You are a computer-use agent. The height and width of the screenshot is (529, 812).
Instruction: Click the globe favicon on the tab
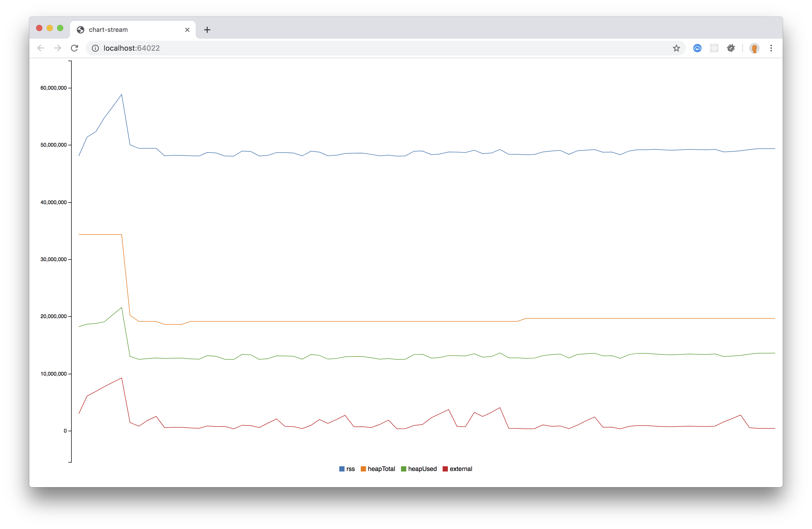coord(81,30)
